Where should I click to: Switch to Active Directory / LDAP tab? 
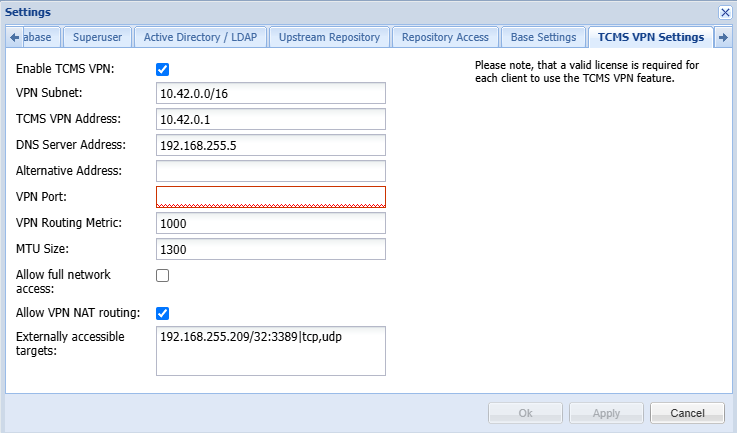(x=198, y=37)
